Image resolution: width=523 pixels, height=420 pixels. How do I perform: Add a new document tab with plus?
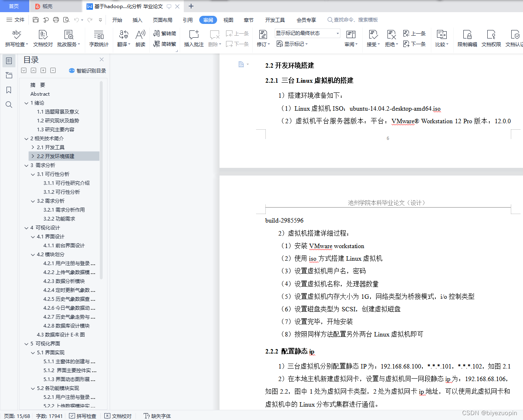pyautogui.click(x=191, y=6)
